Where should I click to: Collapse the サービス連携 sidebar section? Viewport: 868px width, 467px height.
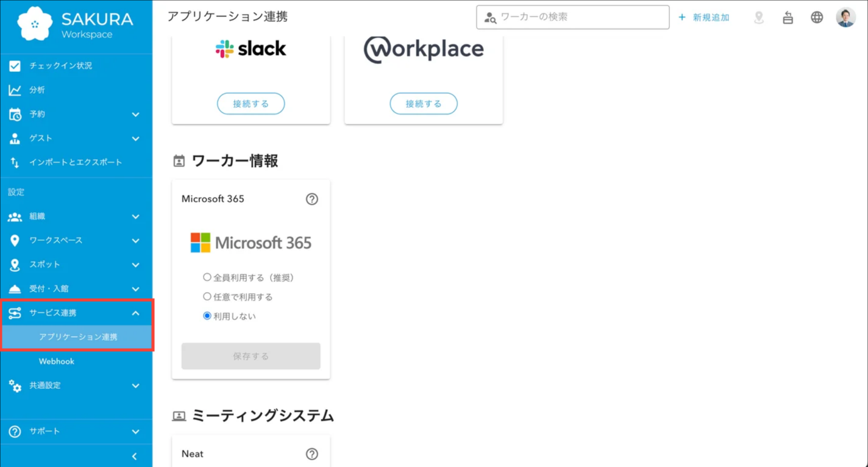click(x=135, y=313)
